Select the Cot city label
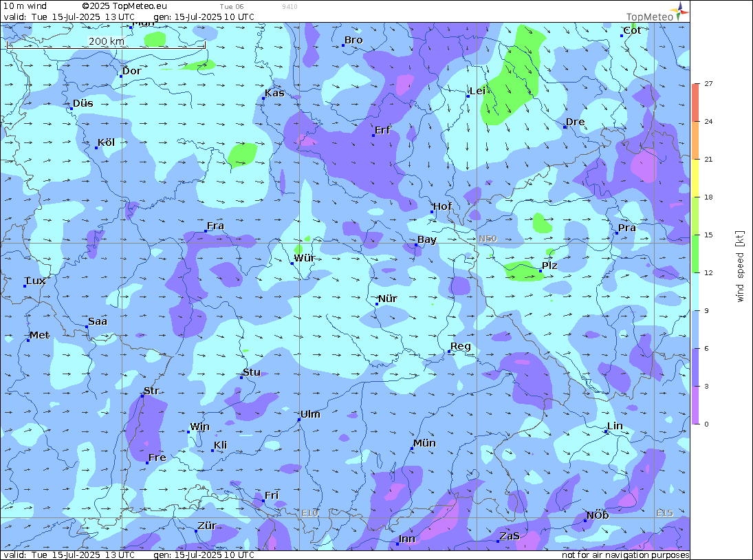The height and width of the screenshot is (560, 753). (632, 30)
